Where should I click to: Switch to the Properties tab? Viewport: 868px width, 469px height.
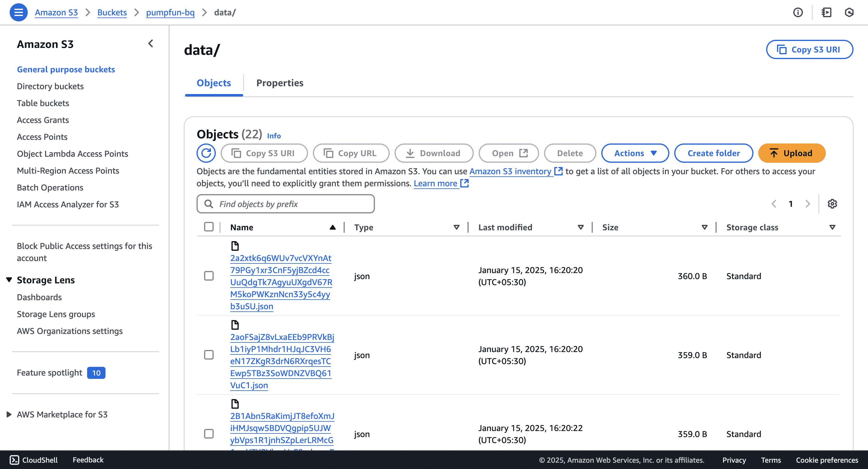pos(280,83)
